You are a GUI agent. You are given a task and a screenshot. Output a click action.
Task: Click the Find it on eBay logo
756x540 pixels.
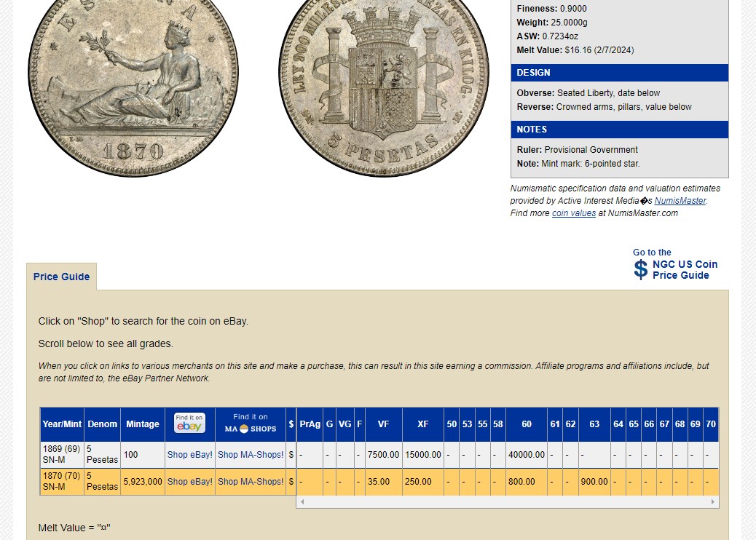pos(189,424)
